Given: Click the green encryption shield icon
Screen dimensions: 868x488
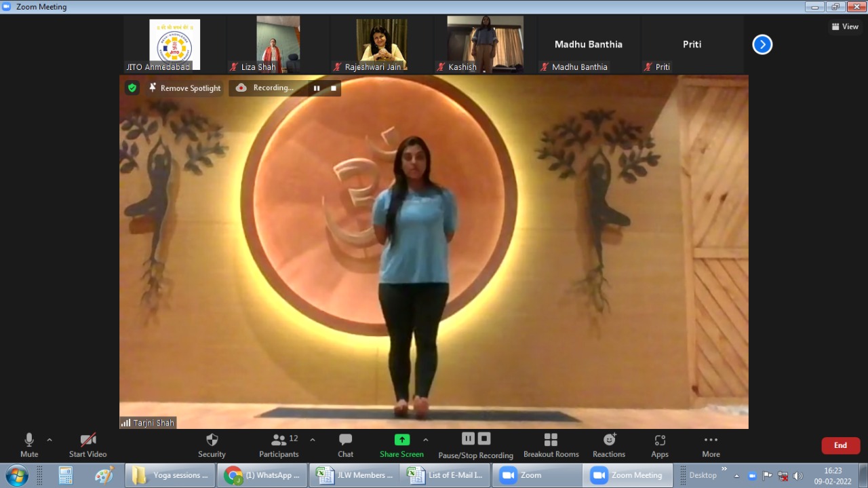Looking at the screenshot, I should (132, 88).
